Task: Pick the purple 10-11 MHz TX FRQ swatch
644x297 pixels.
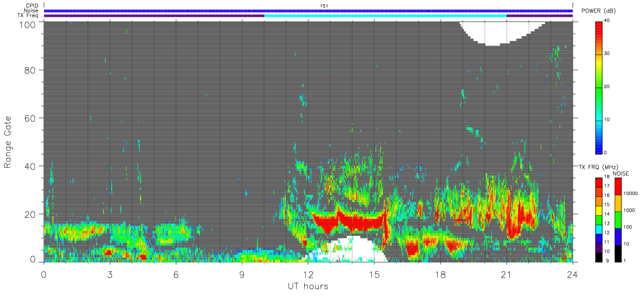Action: pos(599,247)
